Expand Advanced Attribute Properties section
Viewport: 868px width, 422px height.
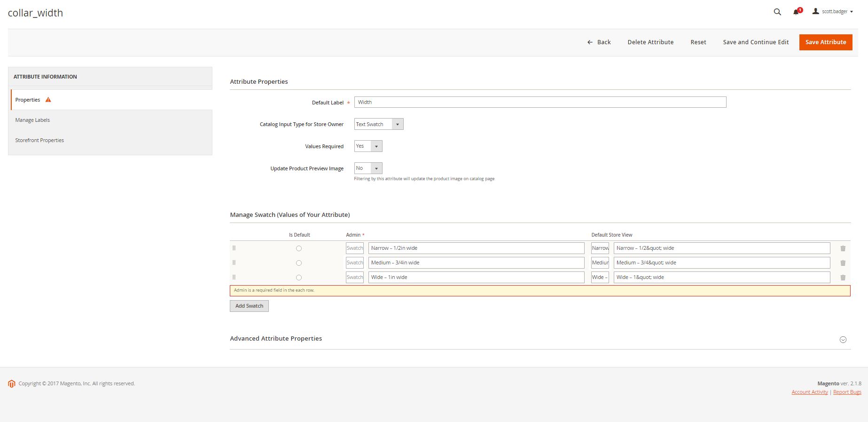pos(843,340)
